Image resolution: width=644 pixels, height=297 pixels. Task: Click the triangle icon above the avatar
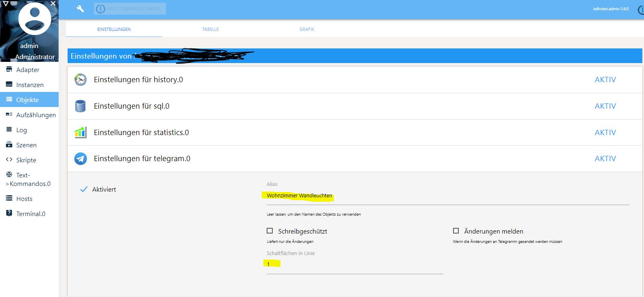(x=6, y=4)
